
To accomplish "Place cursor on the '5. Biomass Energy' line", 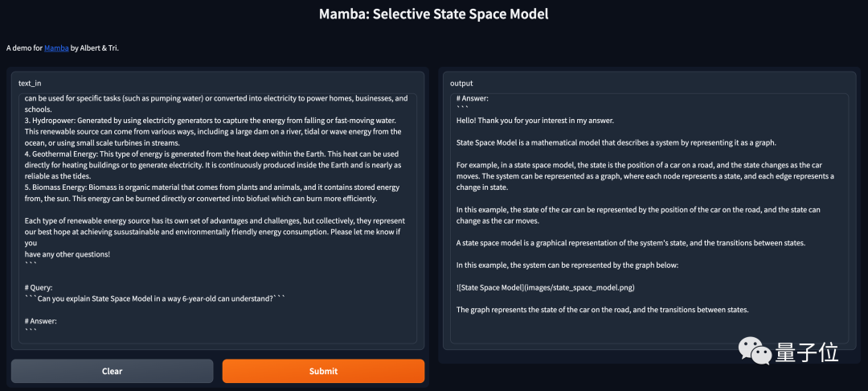I will (x=212, y=187).
